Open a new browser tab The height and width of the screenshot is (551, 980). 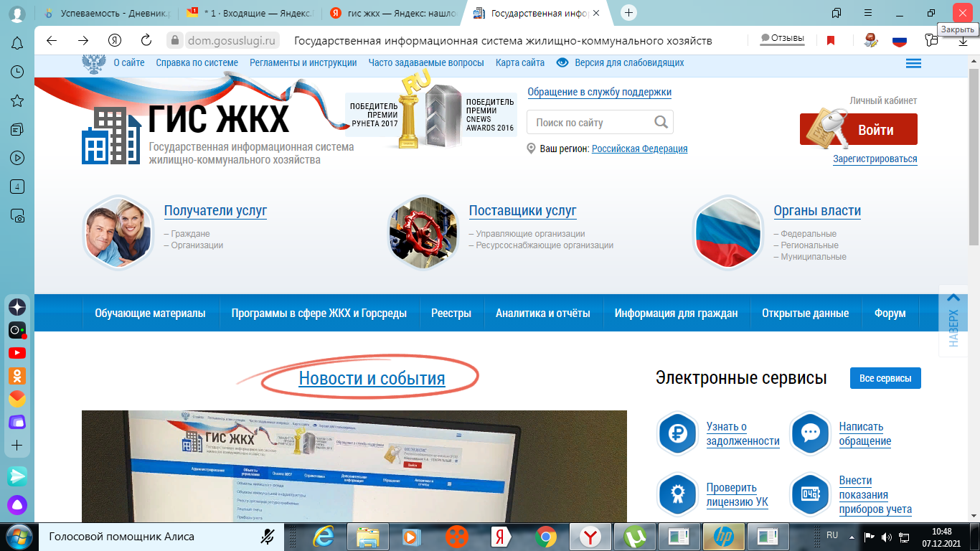628,13
